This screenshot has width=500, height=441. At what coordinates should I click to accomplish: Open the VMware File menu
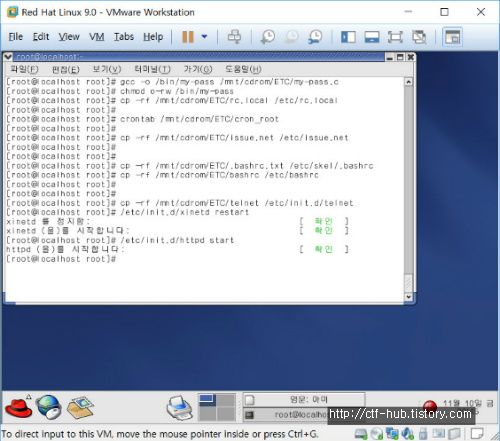[x=16, y=37]
